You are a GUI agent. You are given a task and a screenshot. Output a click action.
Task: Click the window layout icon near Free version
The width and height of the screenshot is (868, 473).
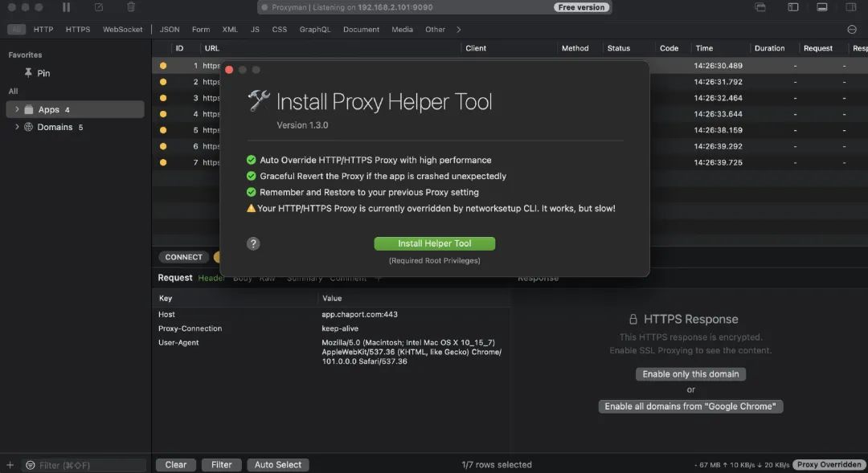[760, 7]
